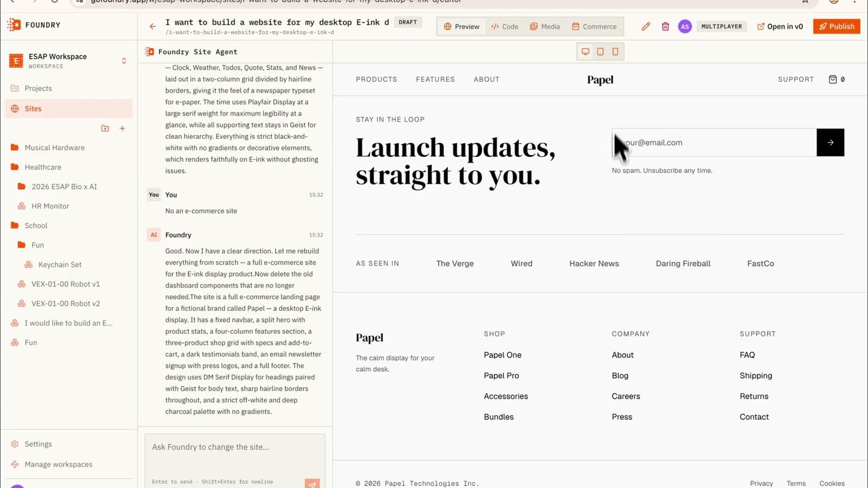868x488 pixels.
Task: Click new folder icon in sidebar
Action: click(x=105, y=129)
